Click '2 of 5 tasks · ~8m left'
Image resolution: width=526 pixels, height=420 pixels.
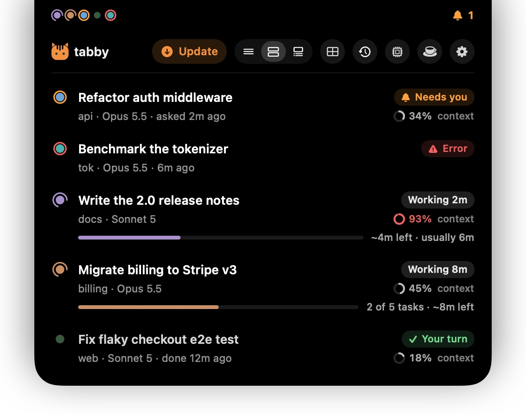[420, 307]
